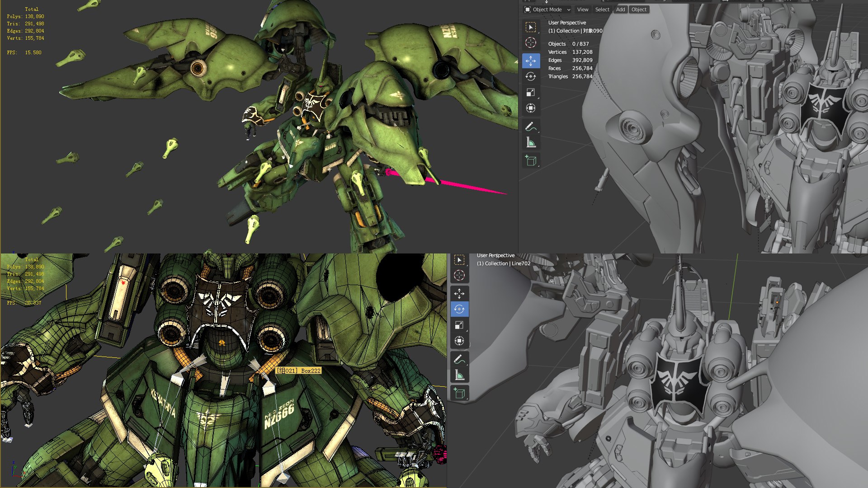Select the 3D Cursor tool in bottom Blender viewport
Viewport: 868px width, 488px height.
(x=459, y=275)
